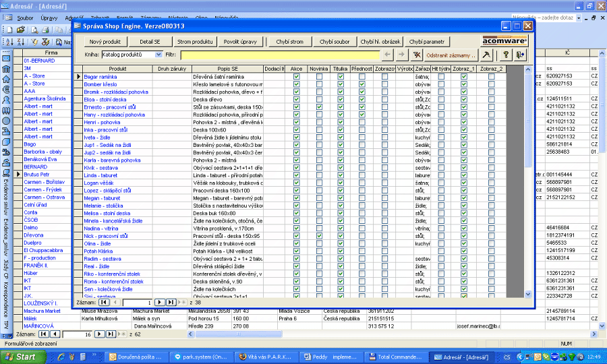Click the Chybí strom button
The image size is (607, 364).
289,42
